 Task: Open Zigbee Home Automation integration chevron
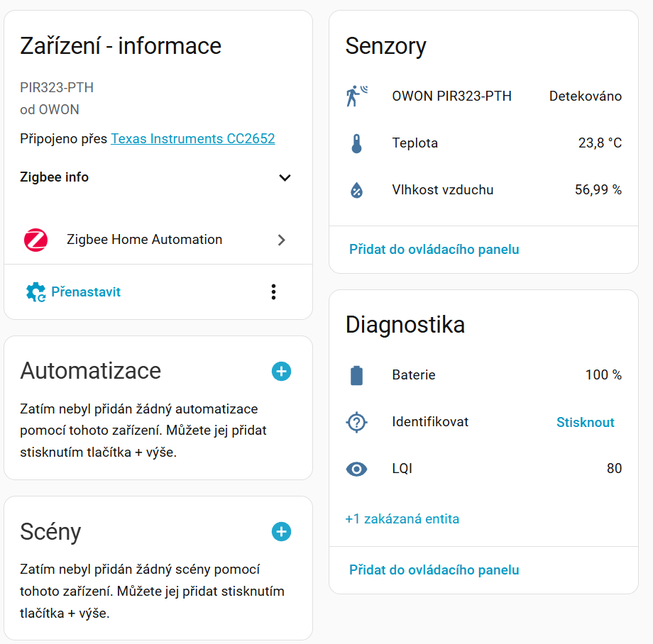coord(282,240)
